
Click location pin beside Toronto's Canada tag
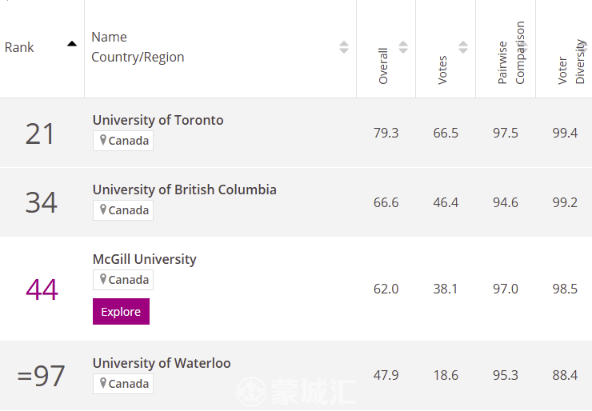click(103, 140)
